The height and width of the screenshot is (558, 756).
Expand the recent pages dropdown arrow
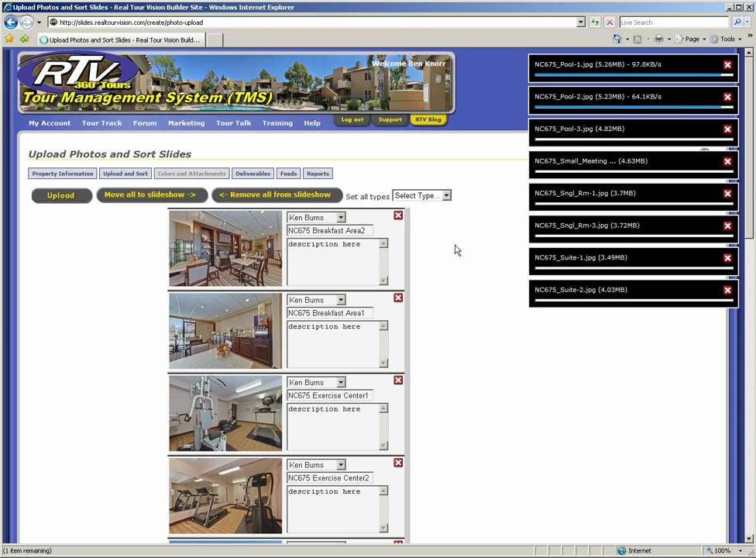pos(39,22)
